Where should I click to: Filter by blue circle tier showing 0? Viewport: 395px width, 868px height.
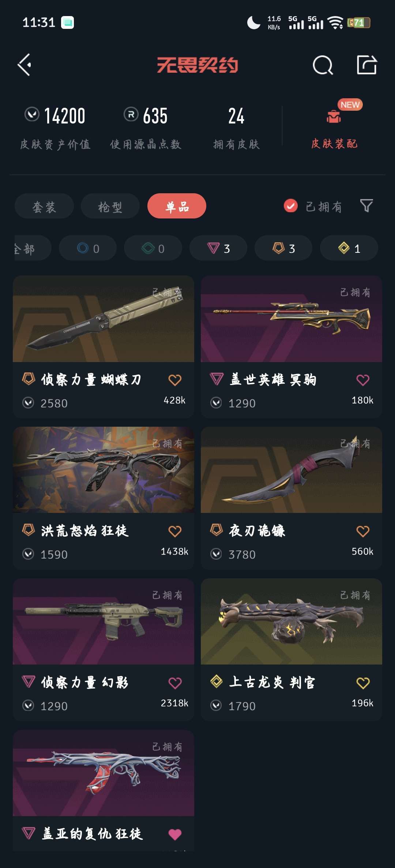tap(88, 248)
